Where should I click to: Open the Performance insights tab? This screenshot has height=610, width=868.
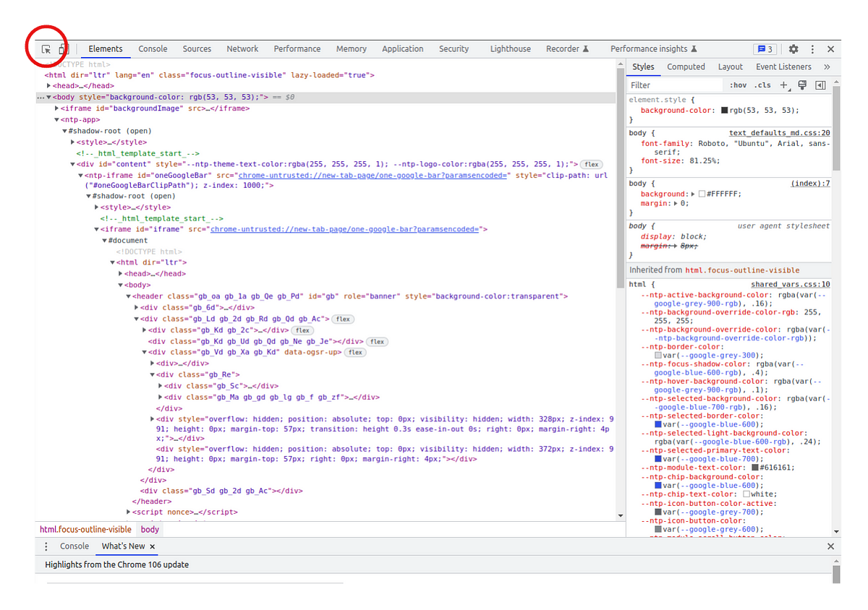click(x=654, y=49)
